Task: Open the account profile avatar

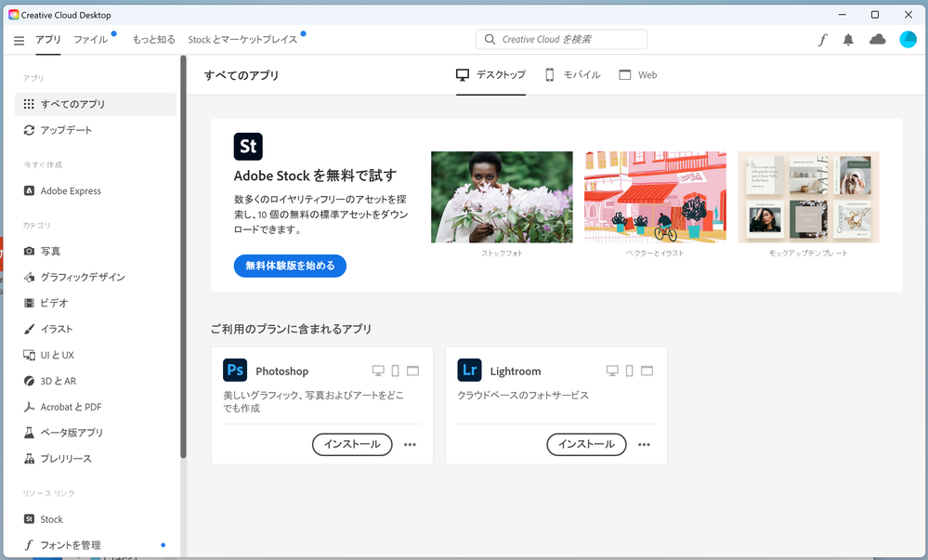Action: click(908, 40)
